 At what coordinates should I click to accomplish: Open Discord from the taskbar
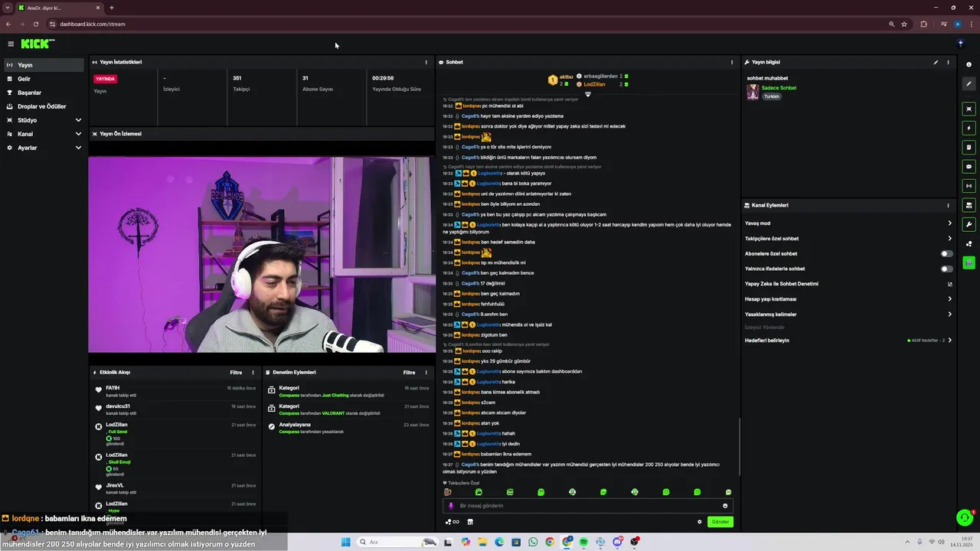coord(617,542)
